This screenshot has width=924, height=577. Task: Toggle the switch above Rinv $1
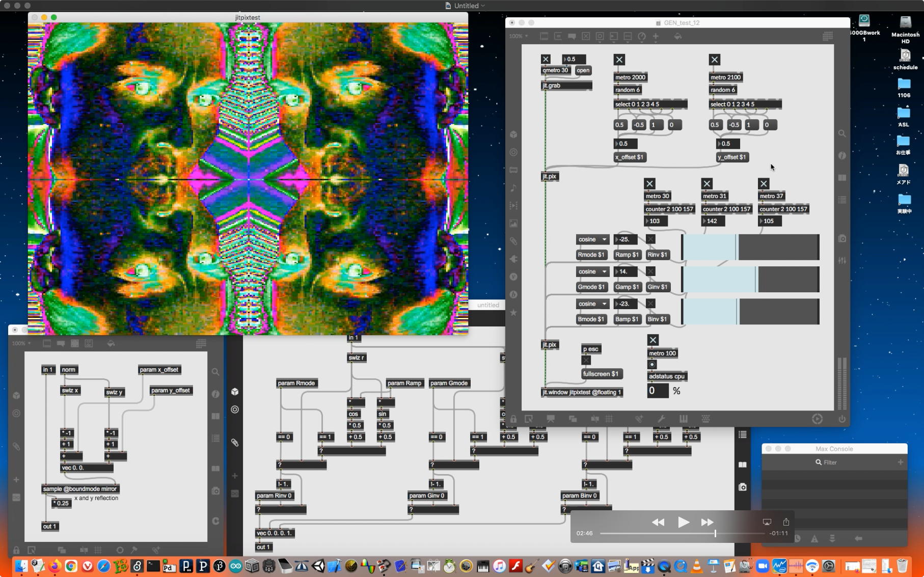[x=650, y=239]
